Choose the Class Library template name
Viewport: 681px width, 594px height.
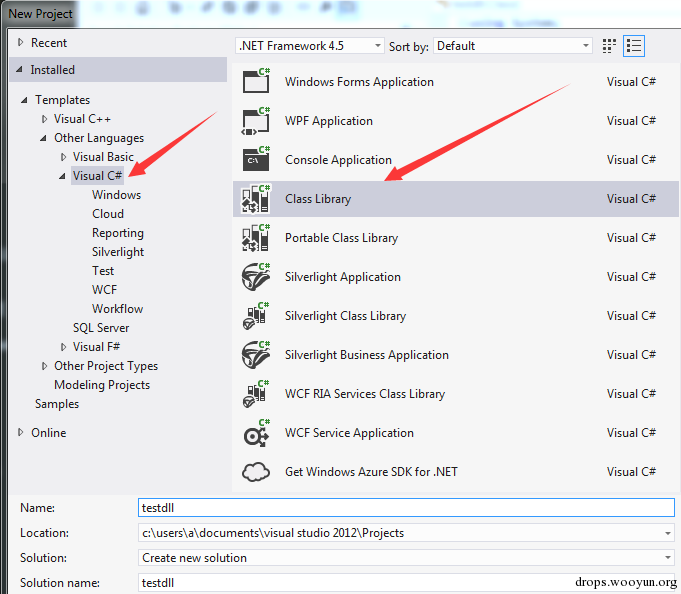[x=318, y=199]
